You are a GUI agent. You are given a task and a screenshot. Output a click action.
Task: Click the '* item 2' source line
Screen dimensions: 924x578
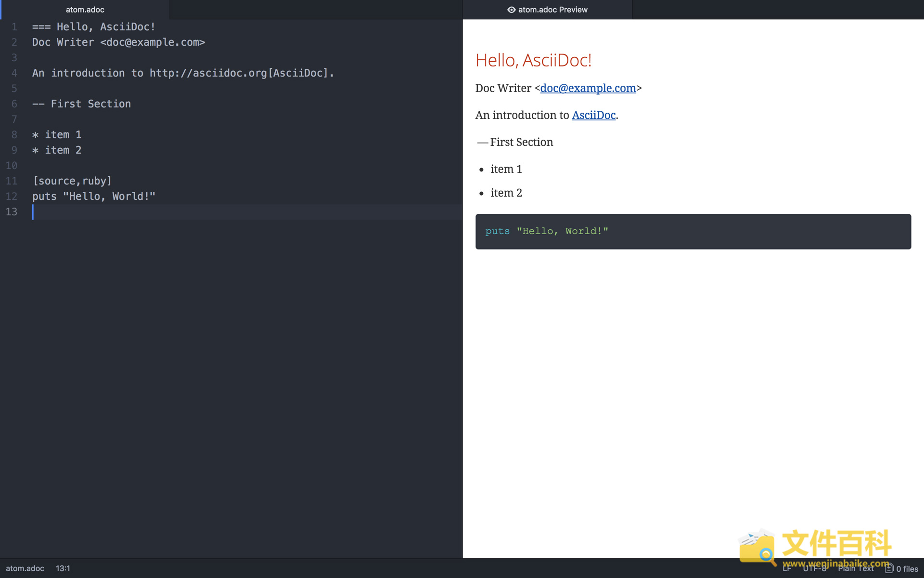point(57,150)
